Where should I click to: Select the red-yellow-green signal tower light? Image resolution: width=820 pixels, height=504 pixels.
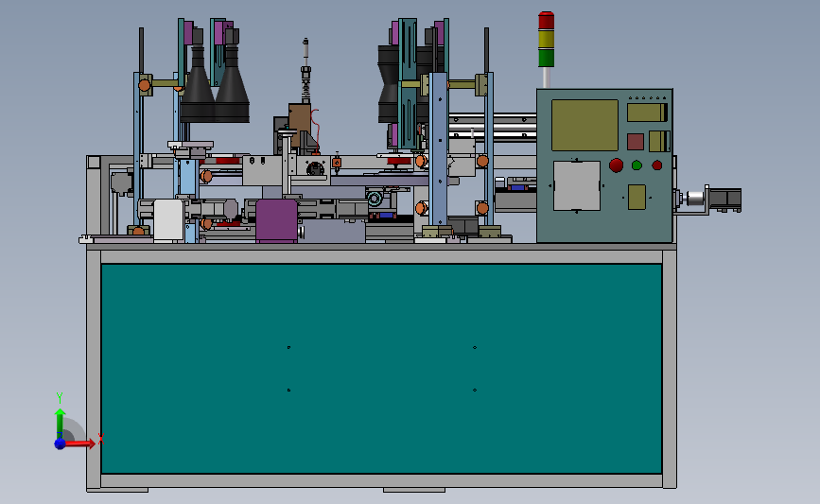pyautogui.click(x=546, y=39)
